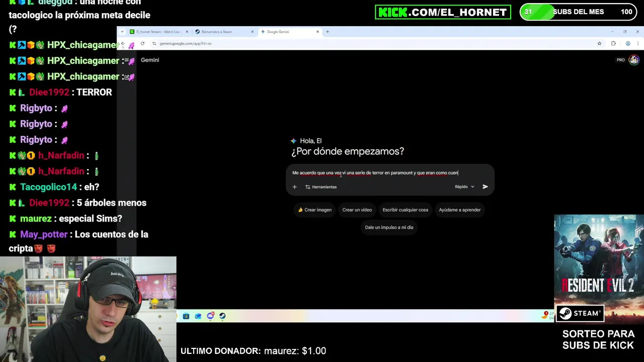Open a new browser tab

click(x=328, y=32)
